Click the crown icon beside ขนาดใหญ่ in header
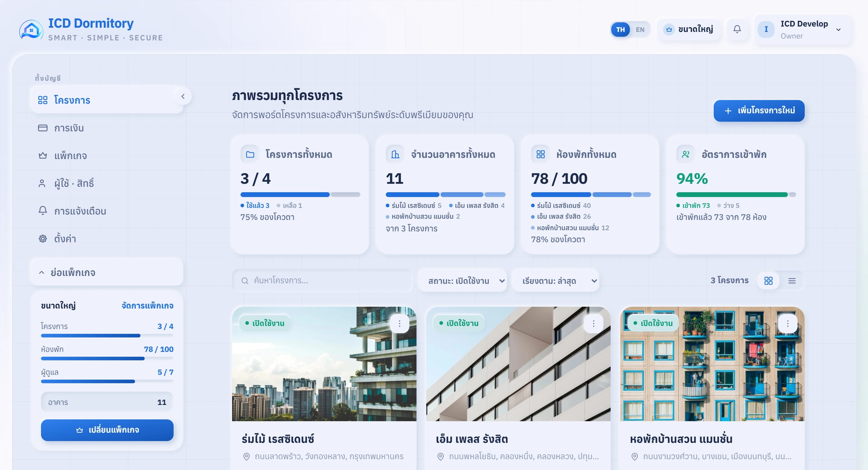Screen dimensions: 868x470 [x=669, y=30]
